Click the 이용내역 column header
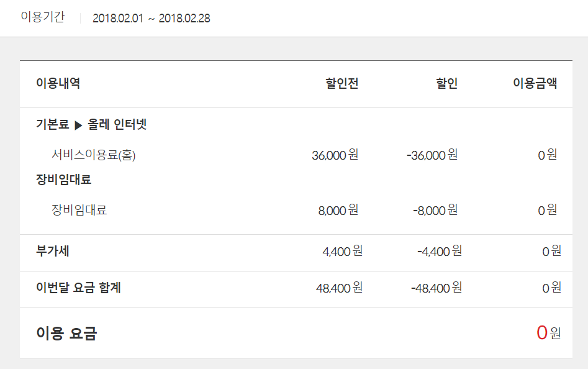This screenshot has width=588, height=369. 58,83
